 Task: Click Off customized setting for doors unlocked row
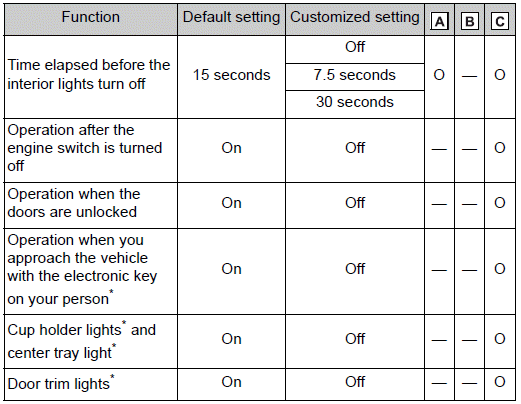pos(355,203)
